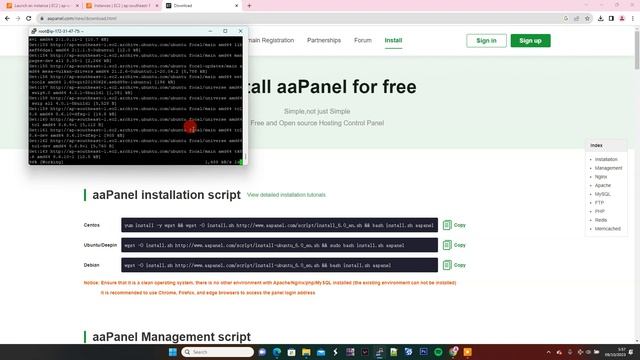The image size is (640, 360).
Task: Click the green Sign up button
Action: pyautogui.click(x=530, y=40)
